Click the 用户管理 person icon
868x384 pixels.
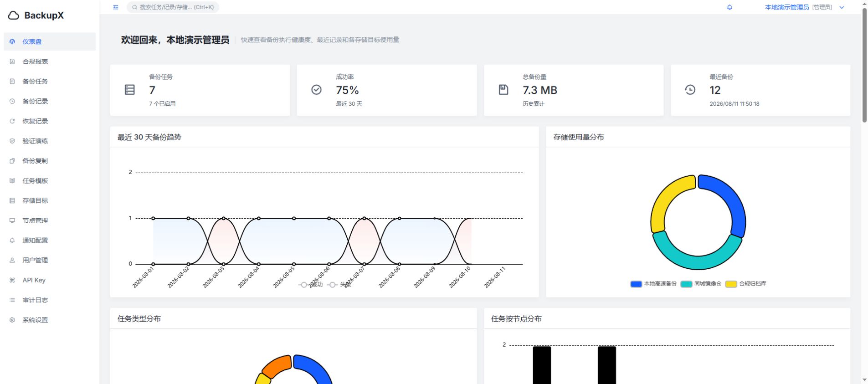[12, 260]
